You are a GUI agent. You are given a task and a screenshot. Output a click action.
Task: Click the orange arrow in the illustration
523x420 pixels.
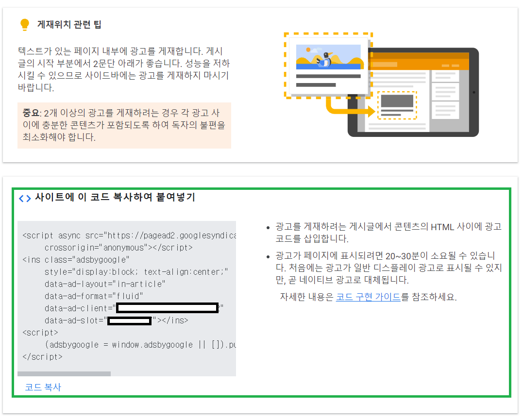[x=347, y=109]
